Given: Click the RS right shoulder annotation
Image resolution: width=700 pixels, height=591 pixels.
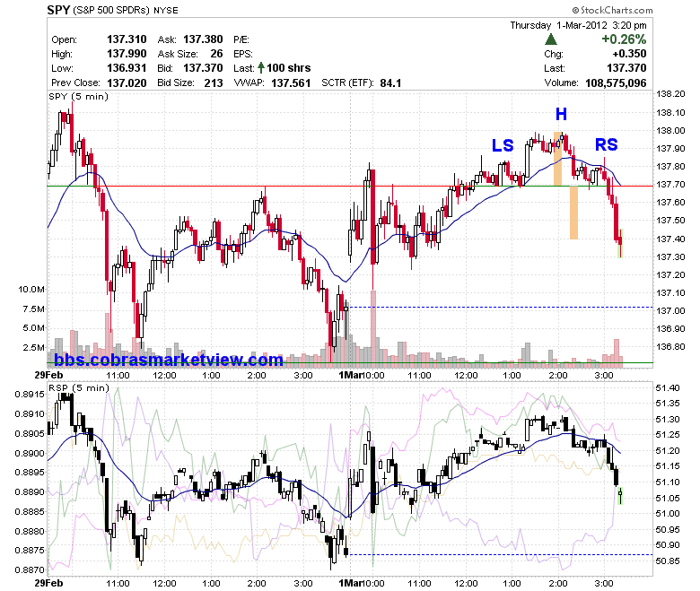Looking at the screenshot, I should click(x=607, y=144).
